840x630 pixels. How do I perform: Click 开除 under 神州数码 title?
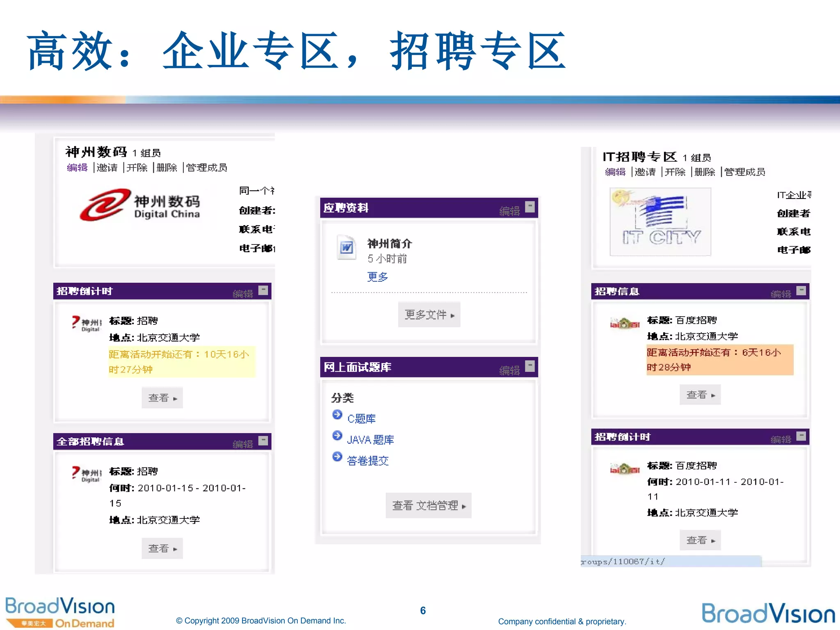coord(137,167)
